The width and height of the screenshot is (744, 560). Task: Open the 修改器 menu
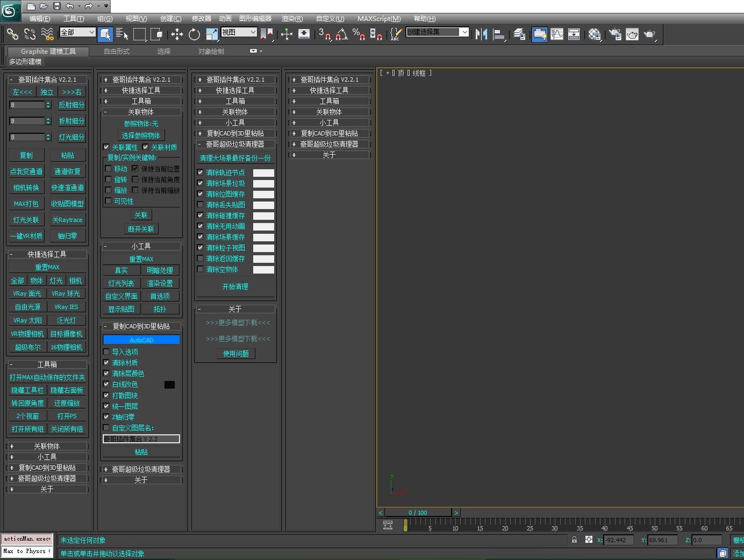pyautogui.click(x=202, y=18)
